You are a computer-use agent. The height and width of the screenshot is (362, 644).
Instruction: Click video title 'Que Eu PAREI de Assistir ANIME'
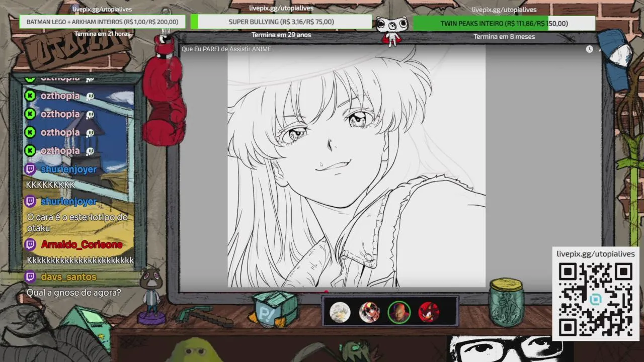click(x=226, y=49)
